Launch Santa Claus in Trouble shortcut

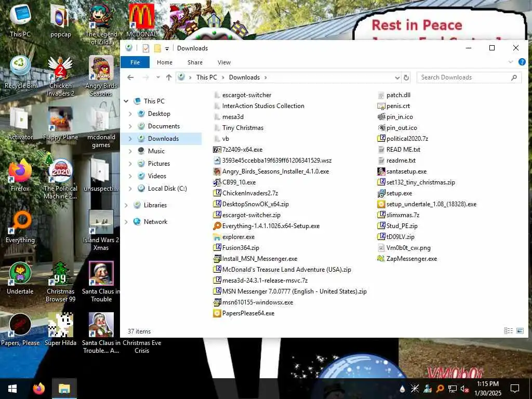101,282
